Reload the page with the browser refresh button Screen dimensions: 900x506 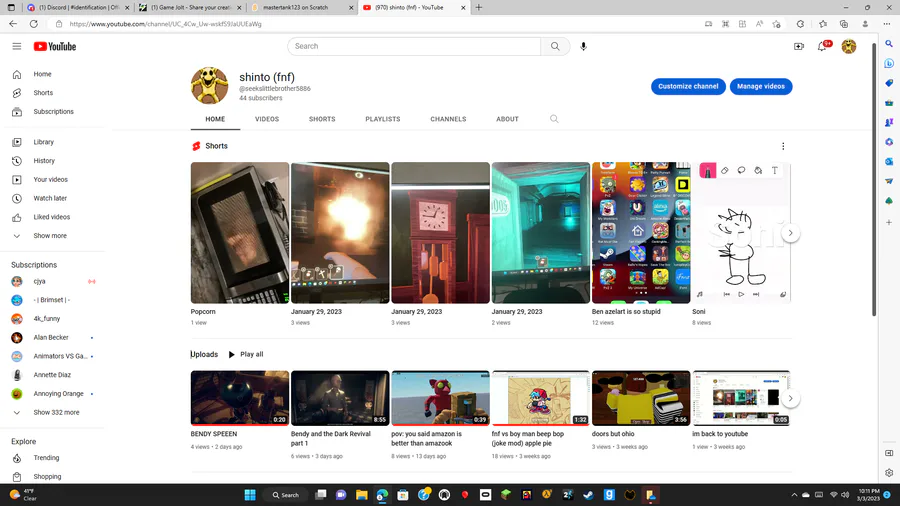pyautogui.click(x=34, y=24)
